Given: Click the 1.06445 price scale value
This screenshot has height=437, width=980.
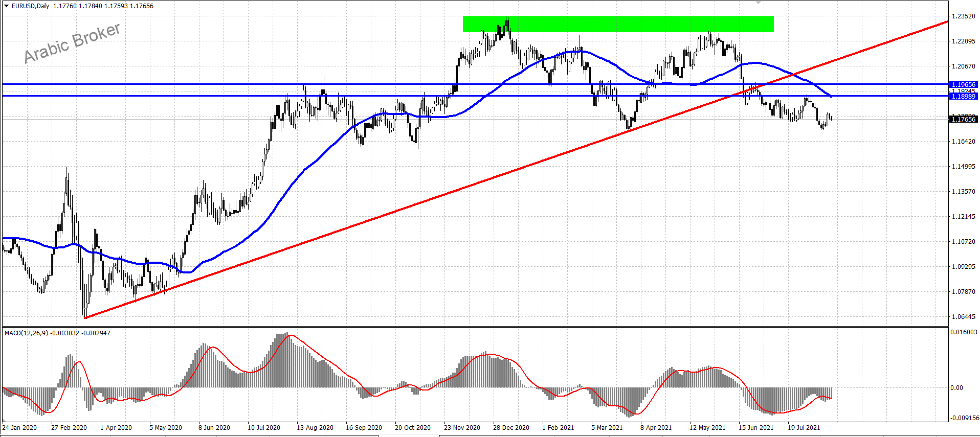Looking at the screenshot, I should point(963,316).
